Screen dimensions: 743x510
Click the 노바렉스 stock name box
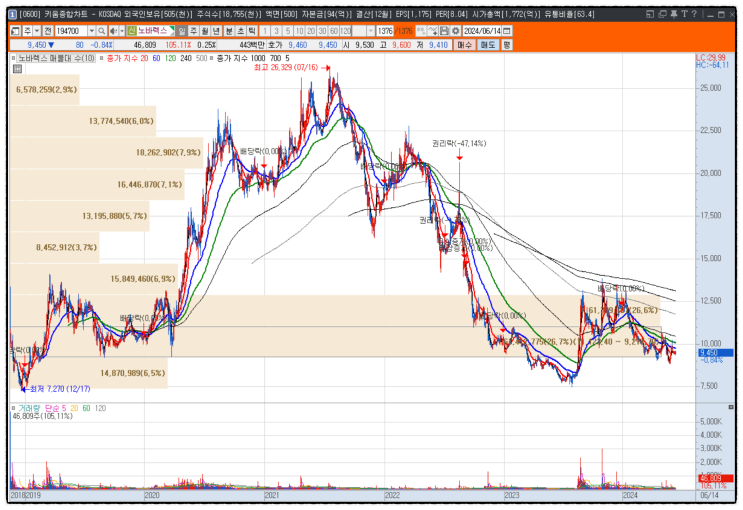155,31
